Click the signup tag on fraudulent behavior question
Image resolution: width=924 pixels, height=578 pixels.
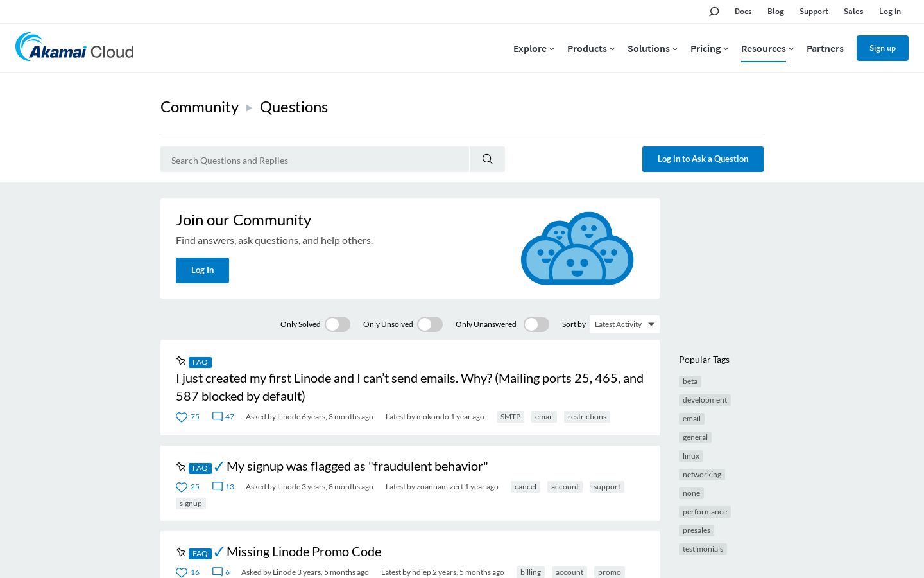(191, 504)
